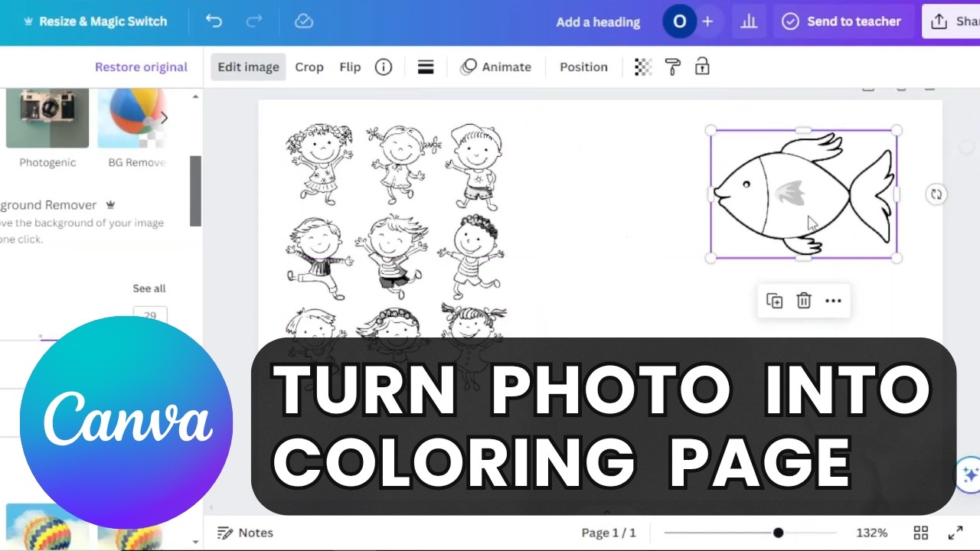Click the Redo arrow icon
The width and height of the screenshot is (980, 551).
click(x=254, y=21)
